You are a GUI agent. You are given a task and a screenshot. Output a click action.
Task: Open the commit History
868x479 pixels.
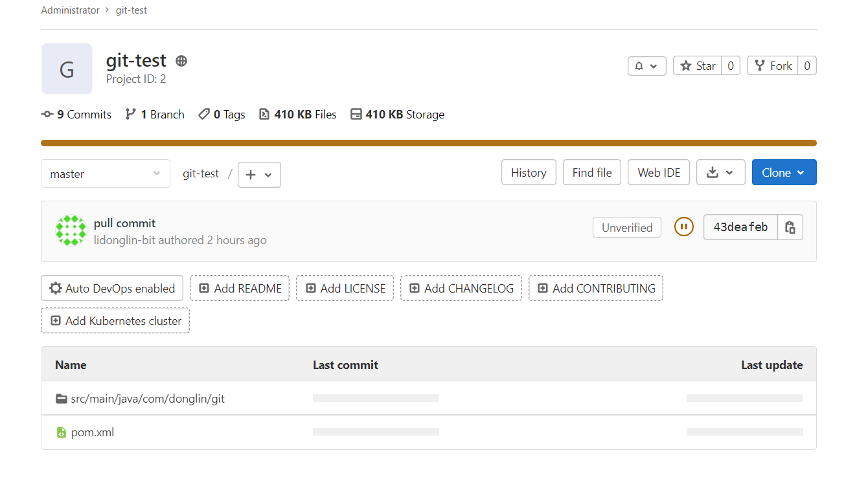529,173
